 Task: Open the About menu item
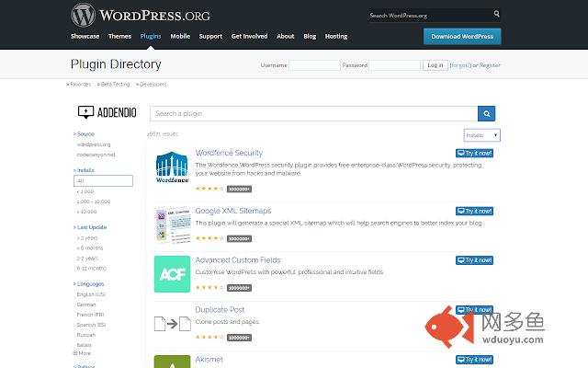coord(286,37)
